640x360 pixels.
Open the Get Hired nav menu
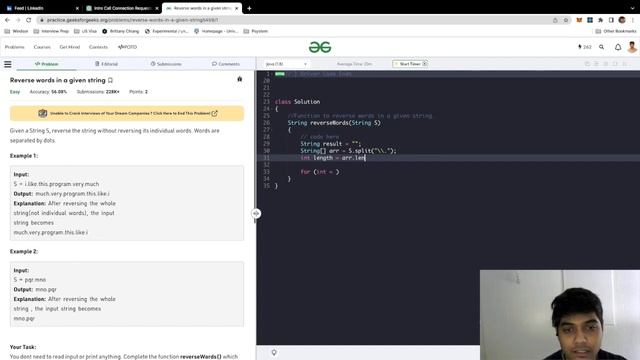70,47
